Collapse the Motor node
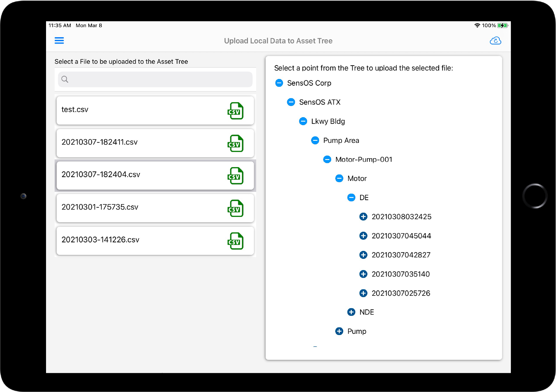This screenshot has width=556, height=392. click(x=339, y=178)
